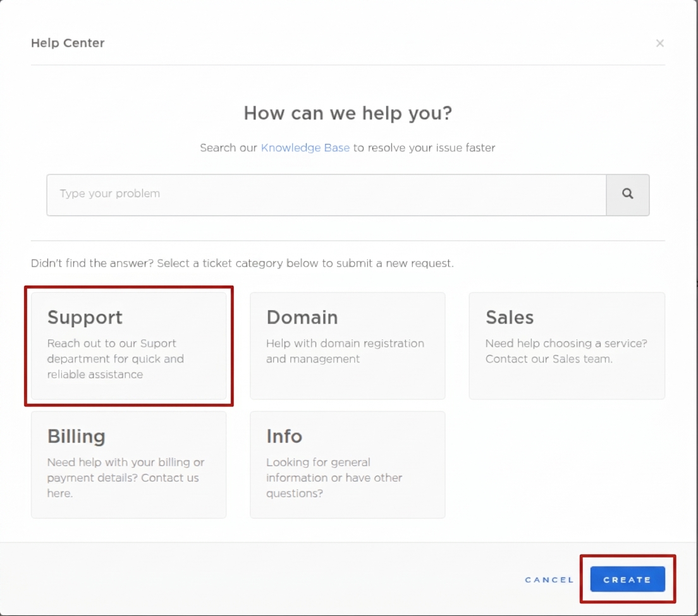Viewport: 698px width, 616px height.
Task: Open the Knowledge Base link
Action: pos(305,148)
